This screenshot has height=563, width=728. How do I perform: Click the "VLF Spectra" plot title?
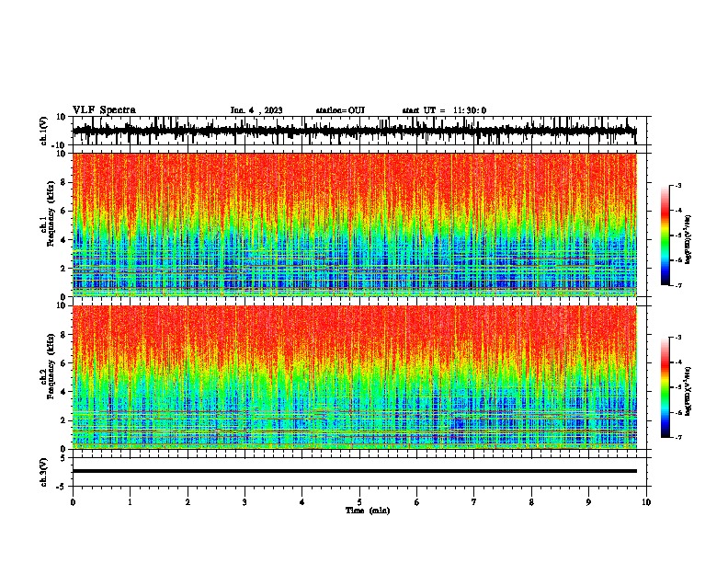pyautogui.click(x=104, y=110)
